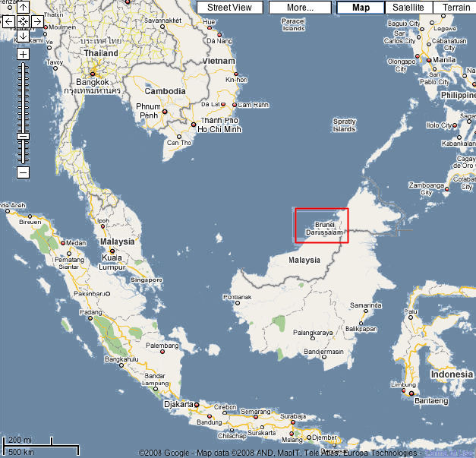Zoom in with the plus button
This screenshot has height=458, width=476.
[23, 54]
